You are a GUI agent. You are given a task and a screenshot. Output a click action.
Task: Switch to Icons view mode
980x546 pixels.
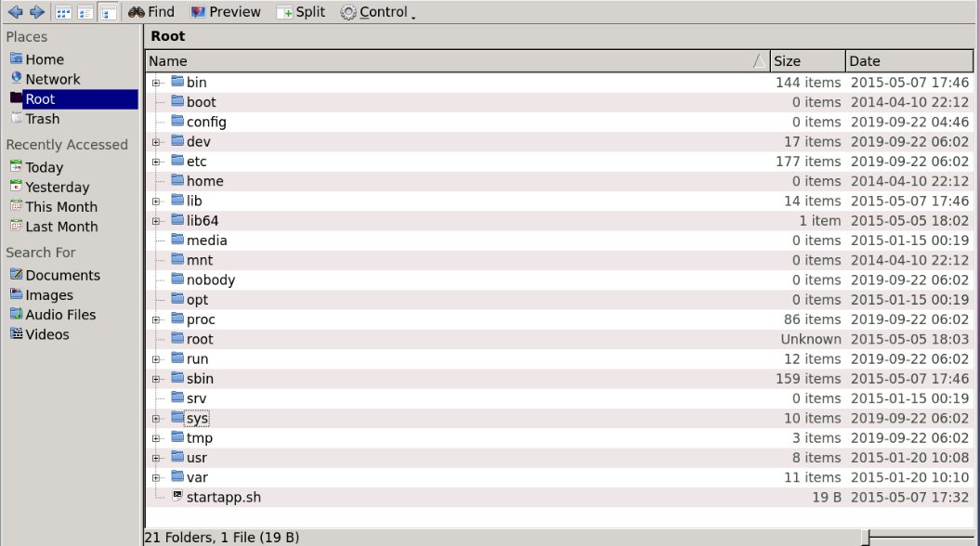63,12
